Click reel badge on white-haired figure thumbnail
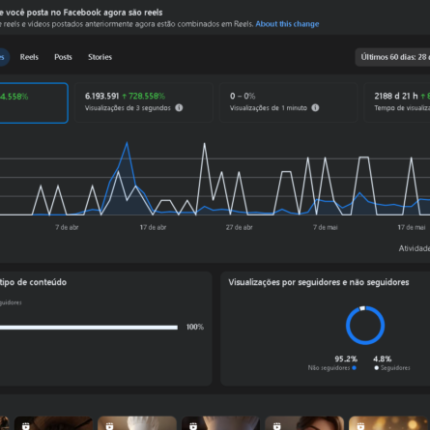This screenshot has height=430, width=430. pyautogui.click(x=109, y=426)
